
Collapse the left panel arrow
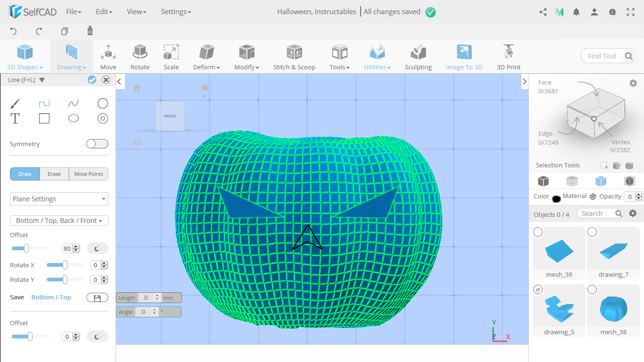coord(120,82)
